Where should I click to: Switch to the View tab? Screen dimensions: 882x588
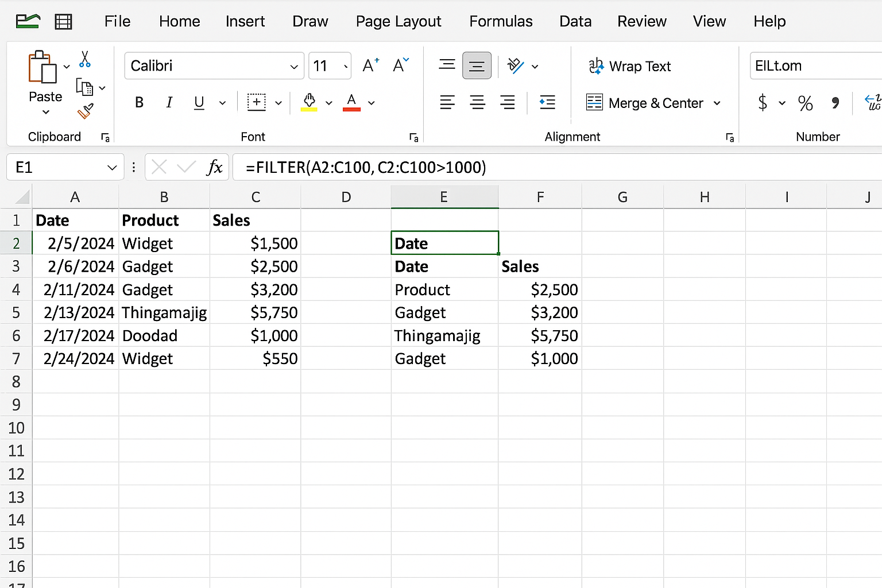click(709, 21)
